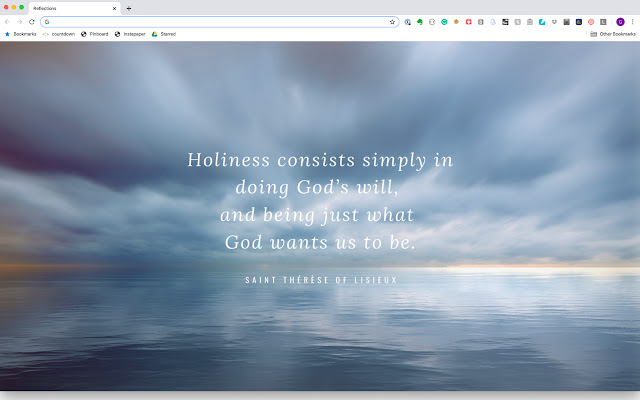
Task: Open the purple profile avatar
Action: tap(620, 22)
